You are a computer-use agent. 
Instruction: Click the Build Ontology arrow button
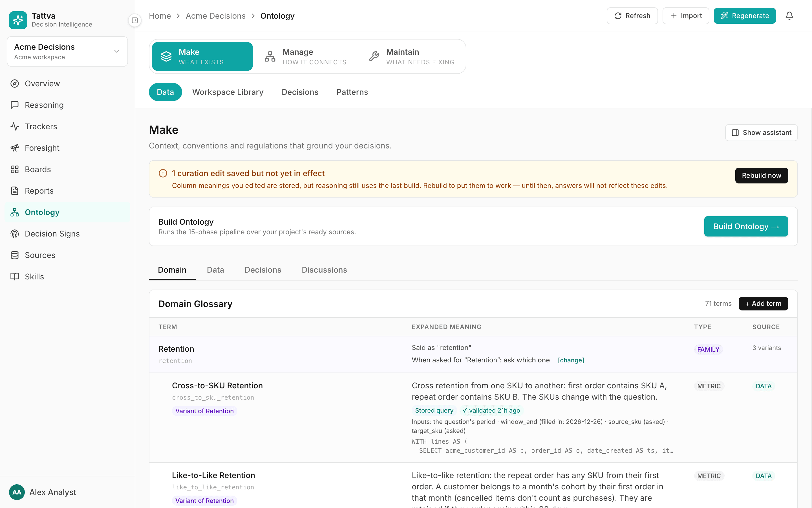[x=746, y=226]
